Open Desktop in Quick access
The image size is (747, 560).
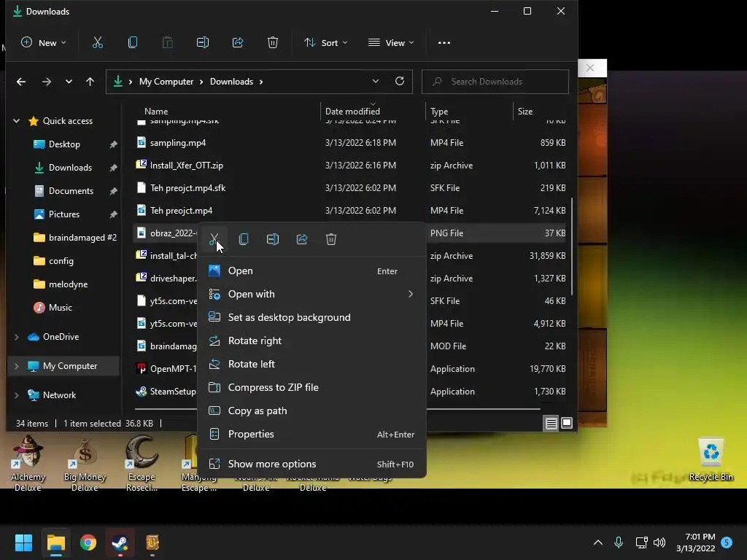tap(64, 144)
